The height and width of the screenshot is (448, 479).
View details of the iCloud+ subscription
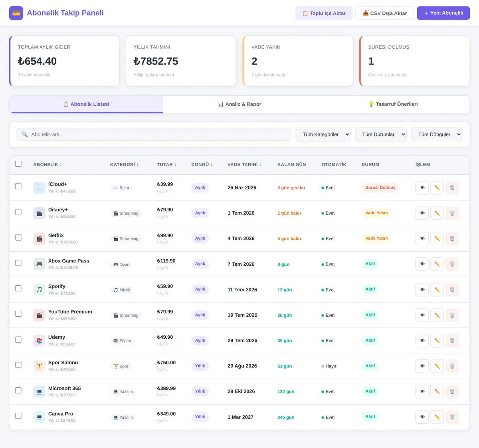tap(422, 187)
